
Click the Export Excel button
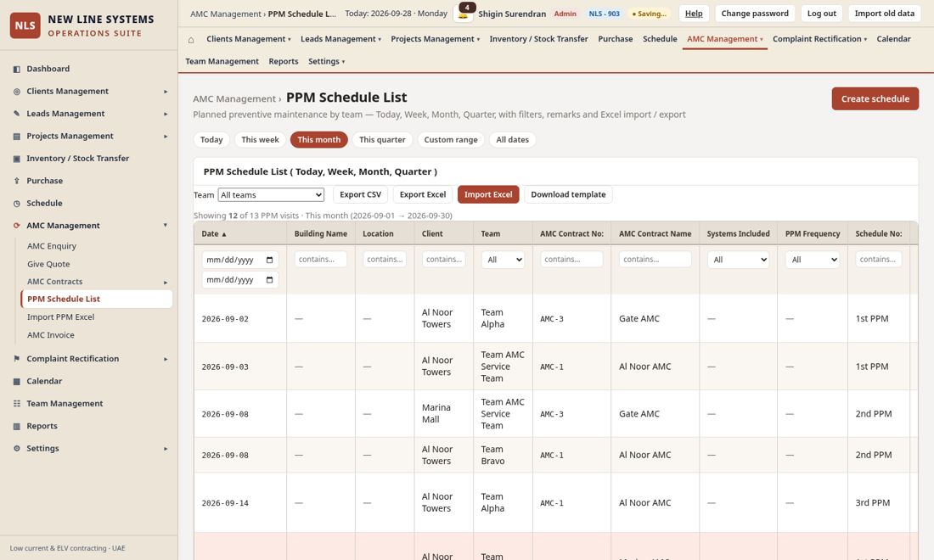pyautogui.click(x=422, y=194)
